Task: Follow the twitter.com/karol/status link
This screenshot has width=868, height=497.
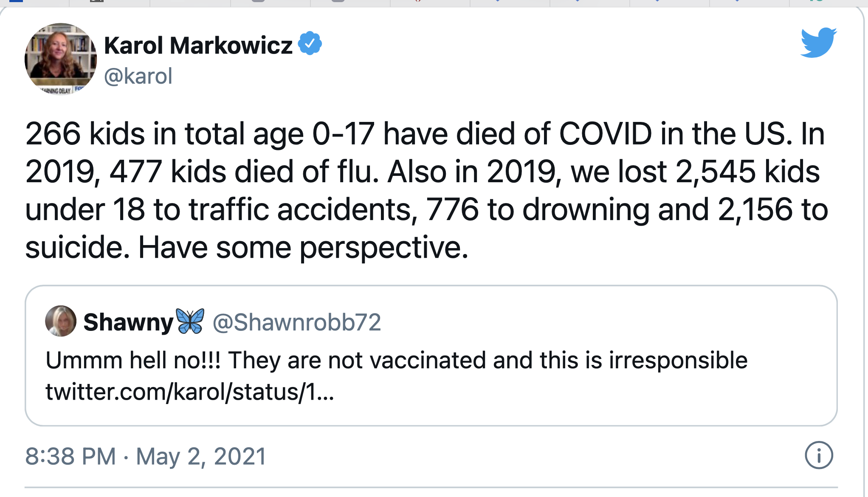Action: pos(190,391)
